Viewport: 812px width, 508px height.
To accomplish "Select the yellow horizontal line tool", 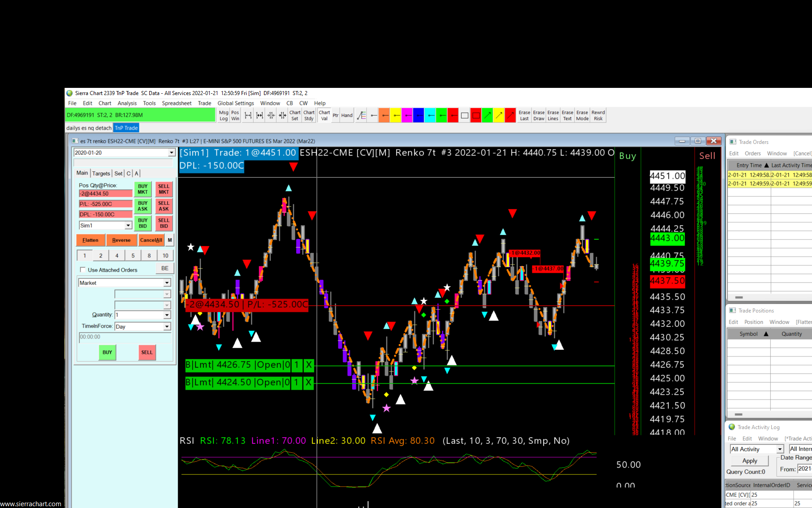I will pyautogui.click(x=396, y=115).
